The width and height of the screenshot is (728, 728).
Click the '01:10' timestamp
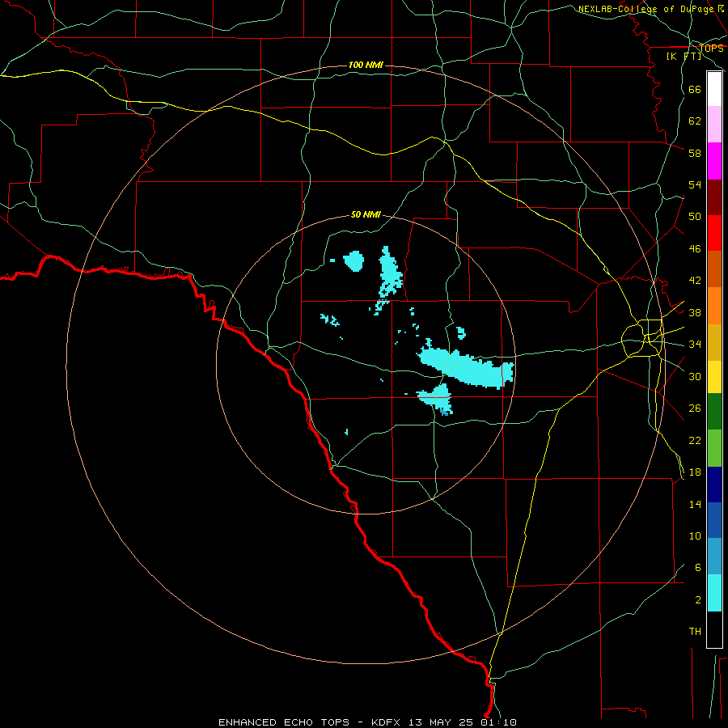coord(498,722)
